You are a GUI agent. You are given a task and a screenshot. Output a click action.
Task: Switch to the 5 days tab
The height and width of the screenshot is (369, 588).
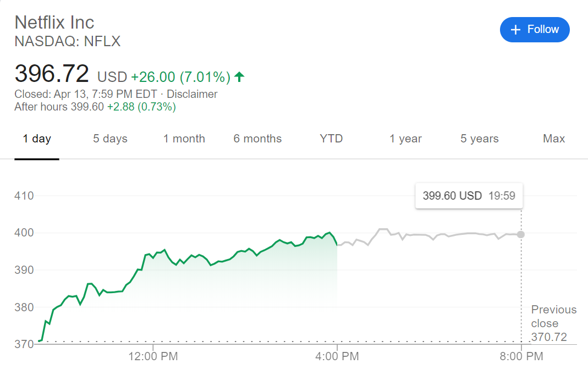tap(110, 139)
